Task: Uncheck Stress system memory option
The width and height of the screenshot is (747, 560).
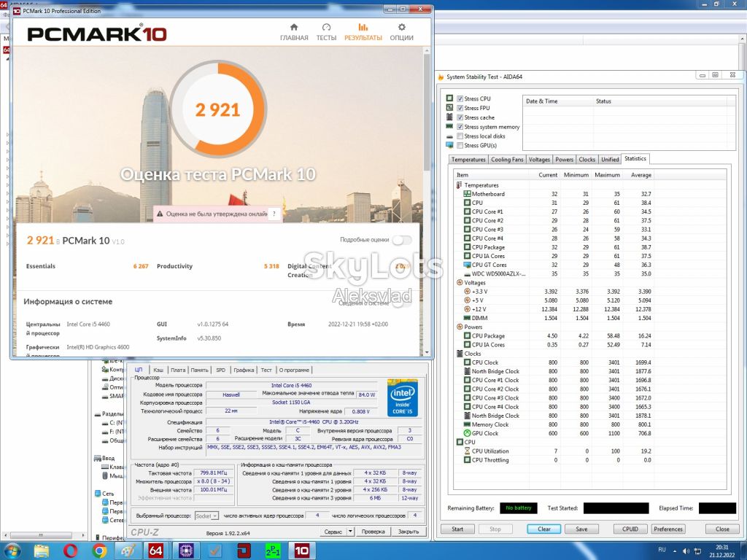Action: pos(460,127)
